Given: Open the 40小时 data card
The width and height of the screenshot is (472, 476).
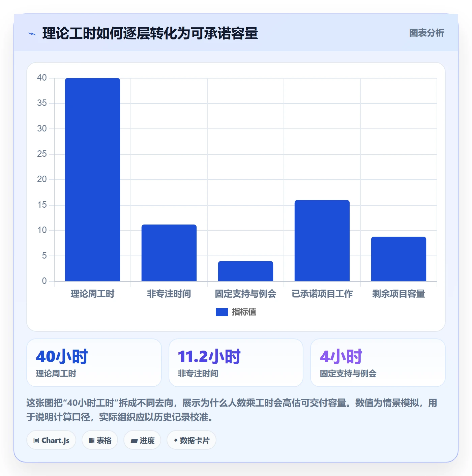Looking at the screenshot, I should click(94, 363).
